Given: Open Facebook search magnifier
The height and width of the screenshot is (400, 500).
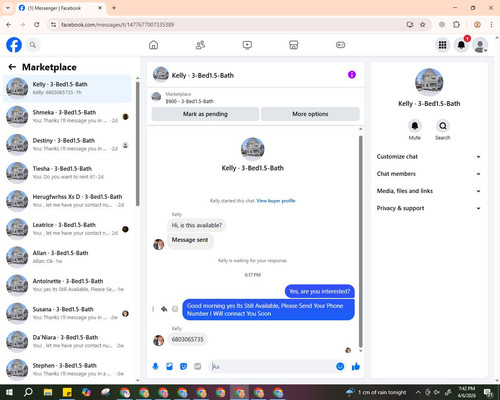Looking at the screenshot, I should [33, 45].
